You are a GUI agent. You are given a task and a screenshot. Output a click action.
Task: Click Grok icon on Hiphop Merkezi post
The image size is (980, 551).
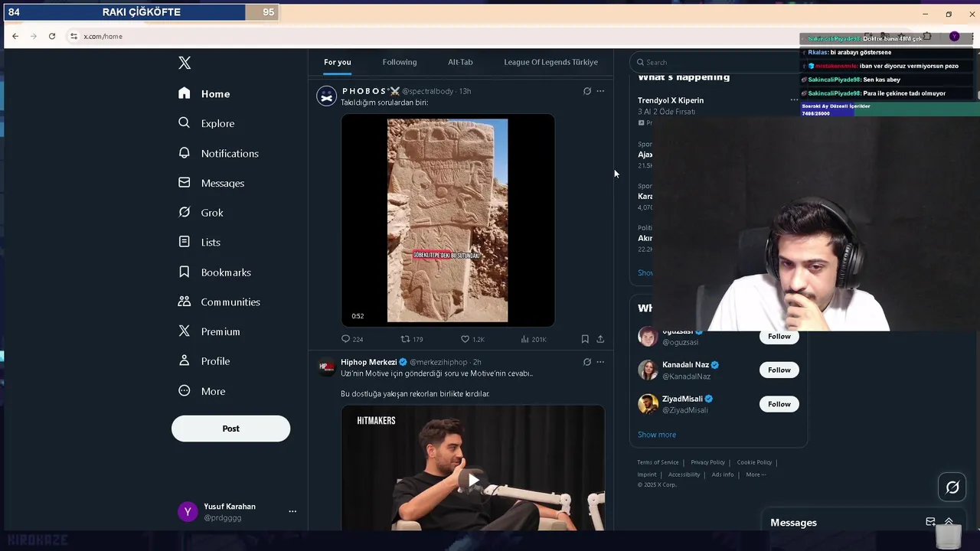[x=587, y=362]
